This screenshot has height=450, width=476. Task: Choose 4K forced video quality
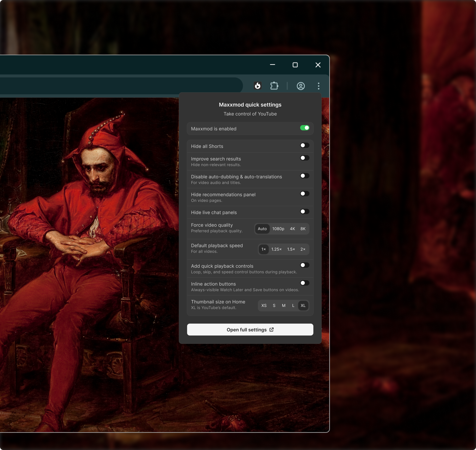[x=292, y=229]
